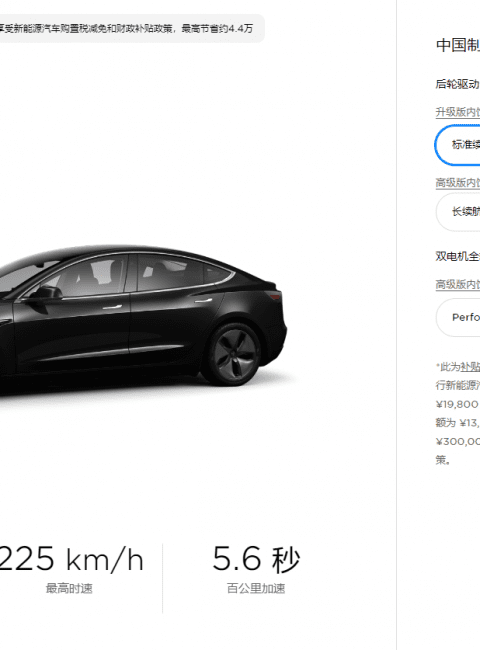The height and width of the screenshot is (650, 480).
Task: Click the 225 km/h top speed figure
Action: tap(71, 559)
